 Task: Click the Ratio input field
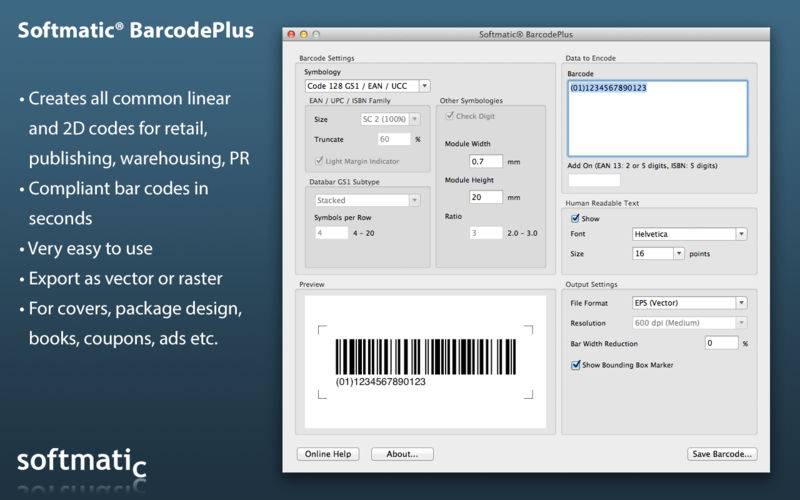coord(486,233)
